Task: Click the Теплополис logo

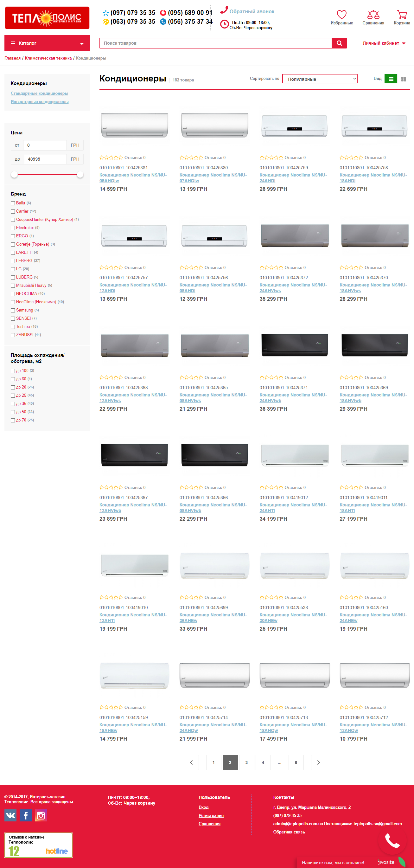Action: 47,18
